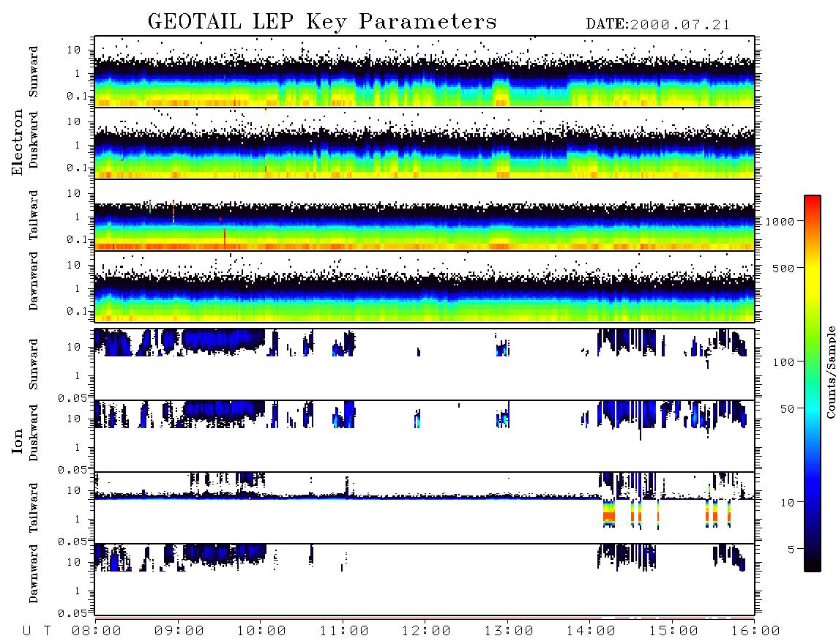Click the 15:00 time axis label
Image resolution: width=836 pixels, height=644 pixels.
(673, 631)
